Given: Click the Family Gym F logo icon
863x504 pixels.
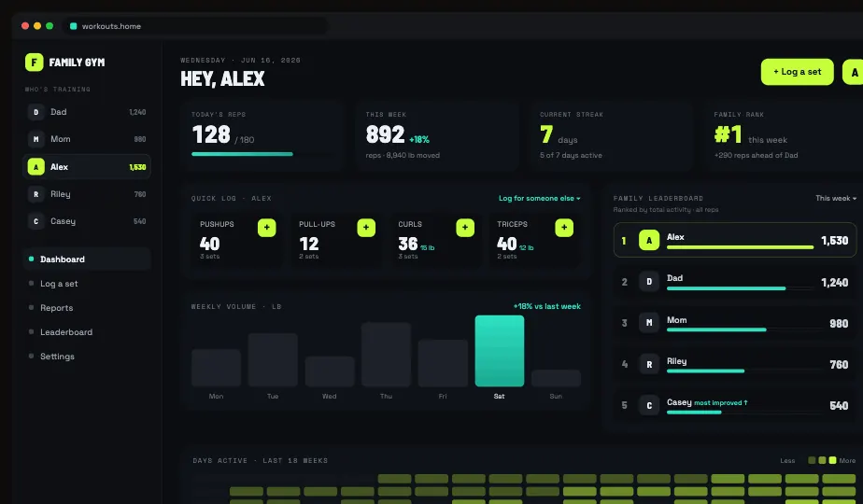Looking at the screenshot, I should [x=35, y=63].
